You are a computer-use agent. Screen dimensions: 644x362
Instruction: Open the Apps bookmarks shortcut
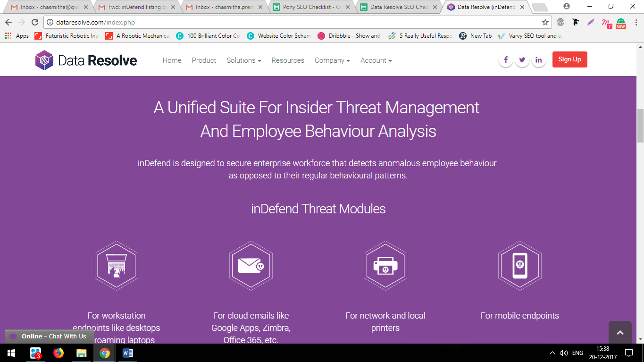17,36
